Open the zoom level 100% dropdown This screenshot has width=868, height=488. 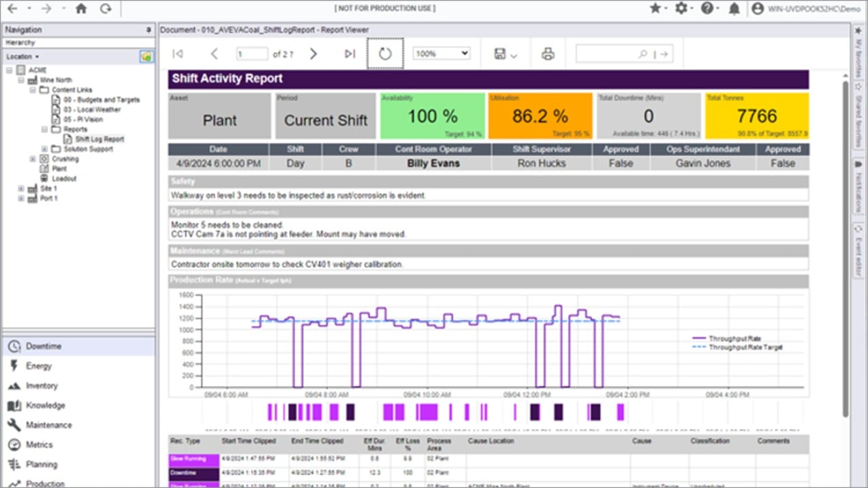click(x=441, y=54)
